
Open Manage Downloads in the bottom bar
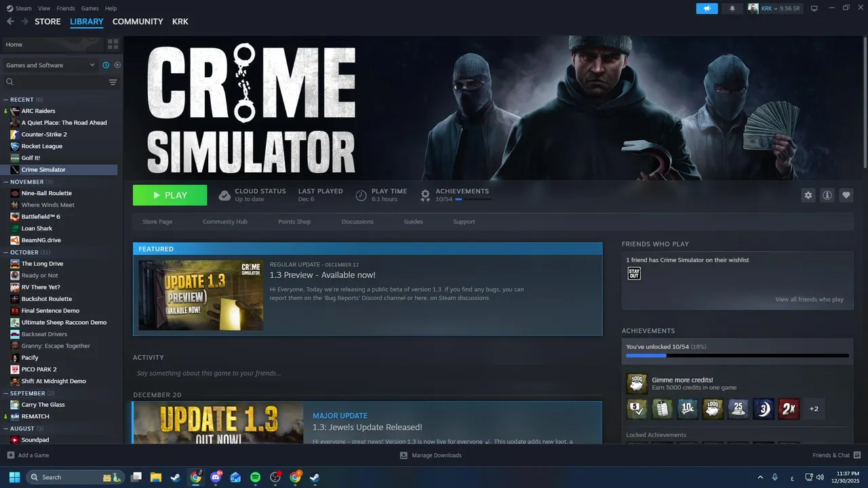pos(431,455)
